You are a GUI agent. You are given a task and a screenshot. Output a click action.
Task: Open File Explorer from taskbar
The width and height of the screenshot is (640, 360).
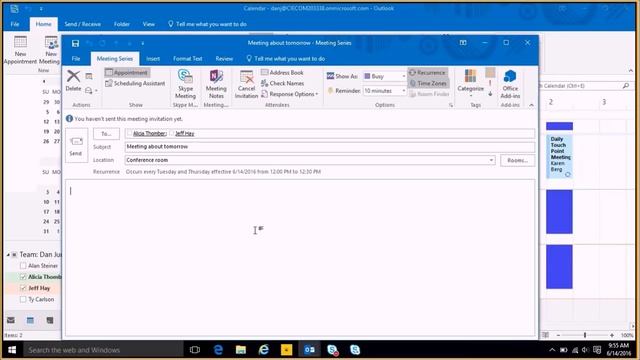point(241,350)
